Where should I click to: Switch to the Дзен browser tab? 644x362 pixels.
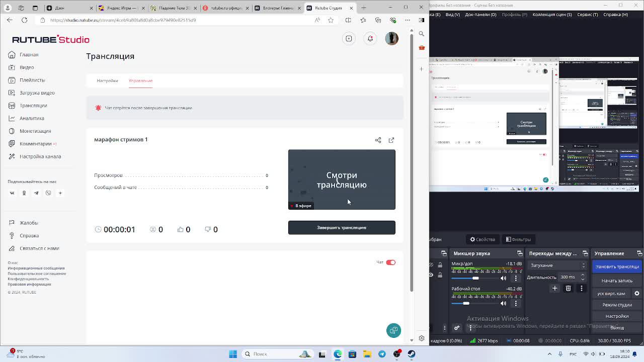[x=69, y=8]
